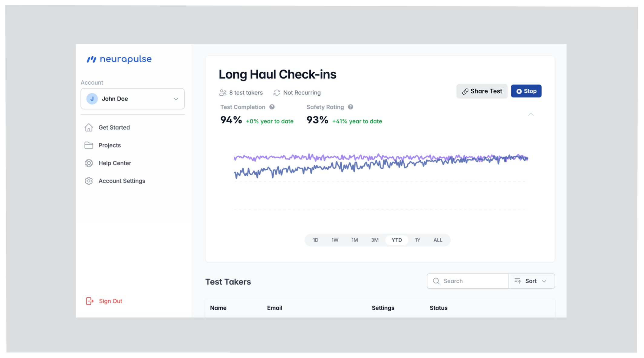Collapse the chart panel with chevron
The image size is (644, 358).
(531, 114)
